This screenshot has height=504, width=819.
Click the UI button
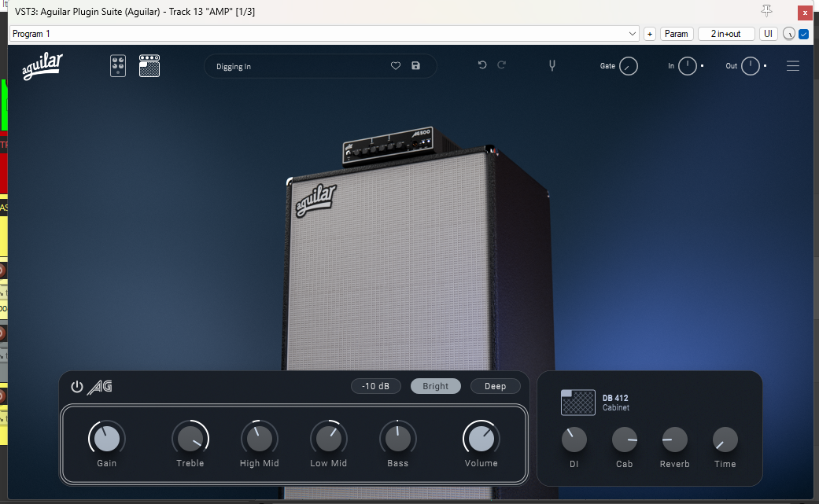pyautogui.click(x=768, y=34)
